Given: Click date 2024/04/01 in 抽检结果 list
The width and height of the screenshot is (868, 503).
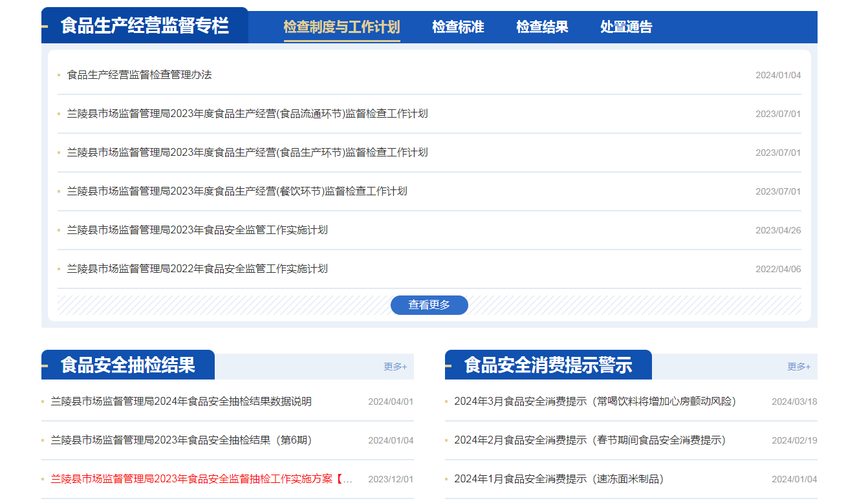Looking at the screenshot, I should 391,401.
